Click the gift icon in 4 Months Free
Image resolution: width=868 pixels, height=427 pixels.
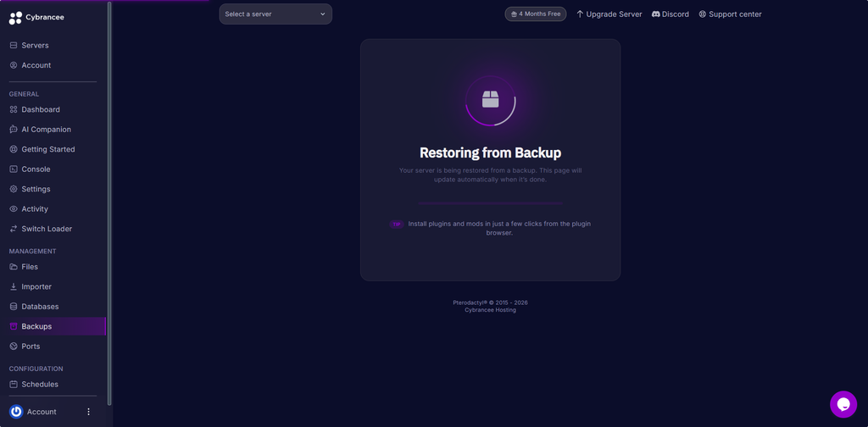coord(514,14)
